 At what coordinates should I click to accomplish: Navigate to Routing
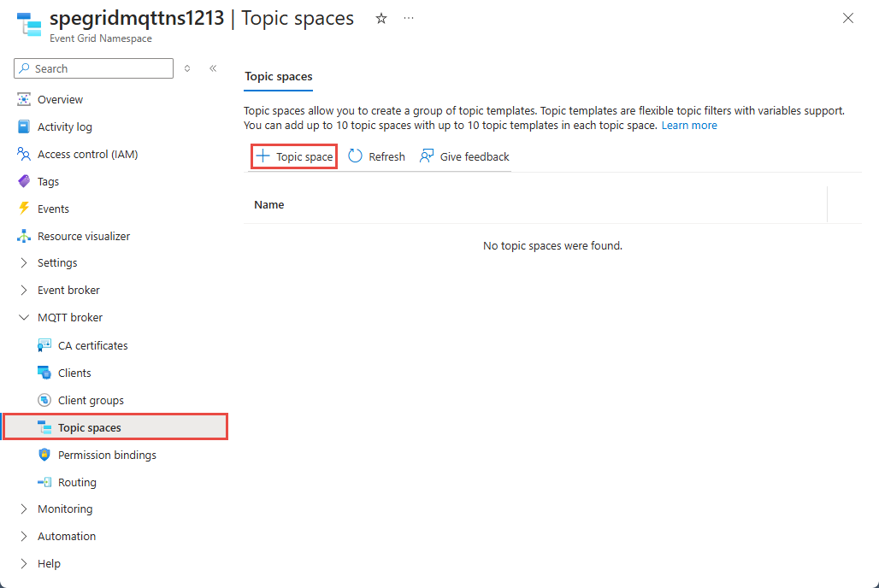pyautogui.click(x=77, y=483)
